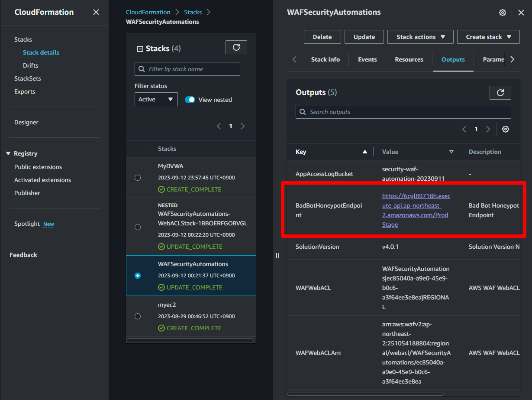Click myec2 CREATE_COMPLETE status icon

pyautogui.click(x=161, y=328)
